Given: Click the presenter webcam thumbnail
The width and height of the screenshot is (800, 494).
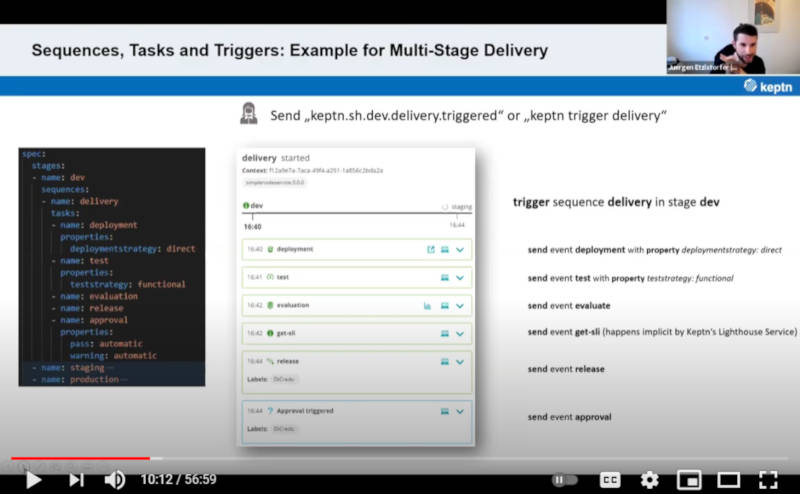Looking at the screenshot, I should [733, 37].
